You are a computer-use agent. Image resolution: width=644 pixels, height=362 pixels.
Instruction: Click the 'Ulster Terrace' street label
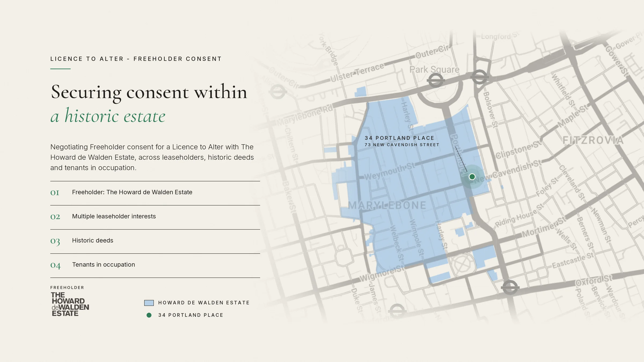point(357,73)
